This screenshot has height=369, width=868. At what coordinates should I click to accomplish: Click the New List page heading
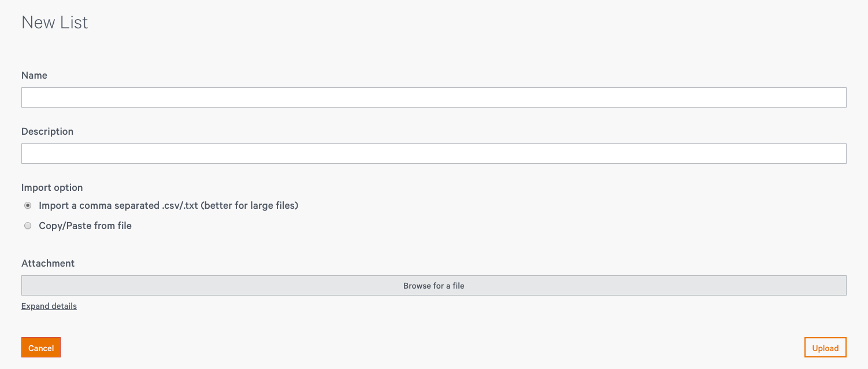[55, 23]
